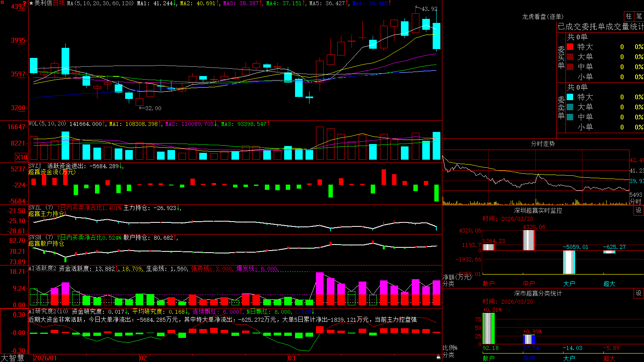Viewport: 644px width, 362px height.
Task: Select 超大 in 深圳超赢实时监控 chart
Action: pyautogui.click(x=609, y=284)
